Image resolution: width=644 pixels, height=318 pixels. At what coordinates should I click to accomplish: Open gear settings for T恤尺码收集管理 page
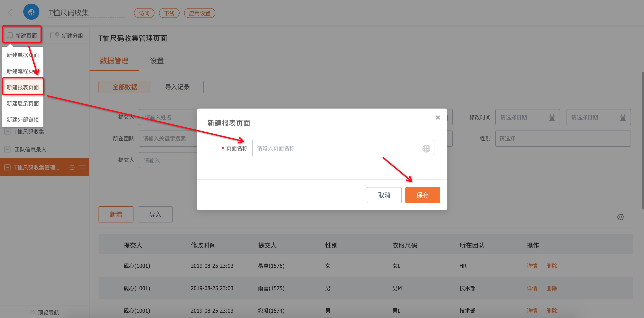click(x=72, y=167)
